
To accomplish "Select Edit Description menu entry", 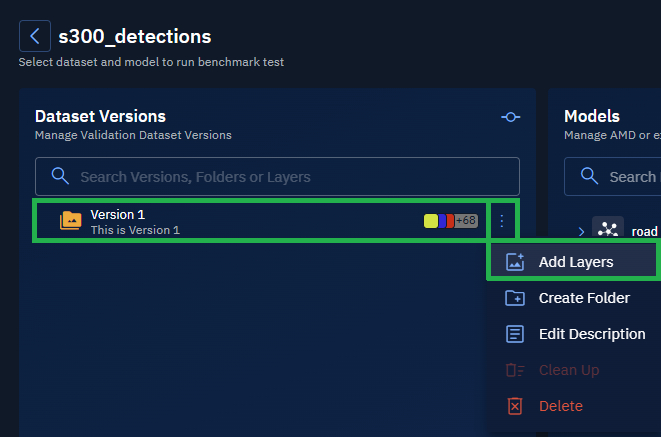I will 592,334.
